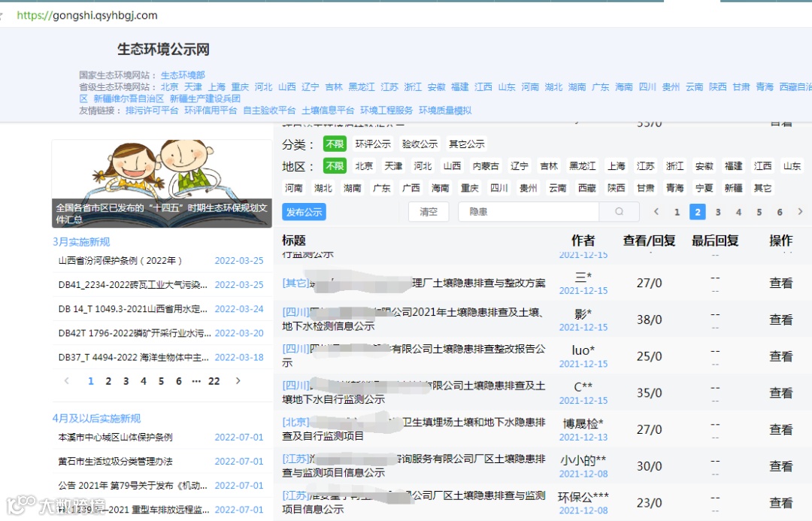This screenshot has width=812, height=521.
Task: Click the 发布公示 button
Action: (x=304, y=212)
